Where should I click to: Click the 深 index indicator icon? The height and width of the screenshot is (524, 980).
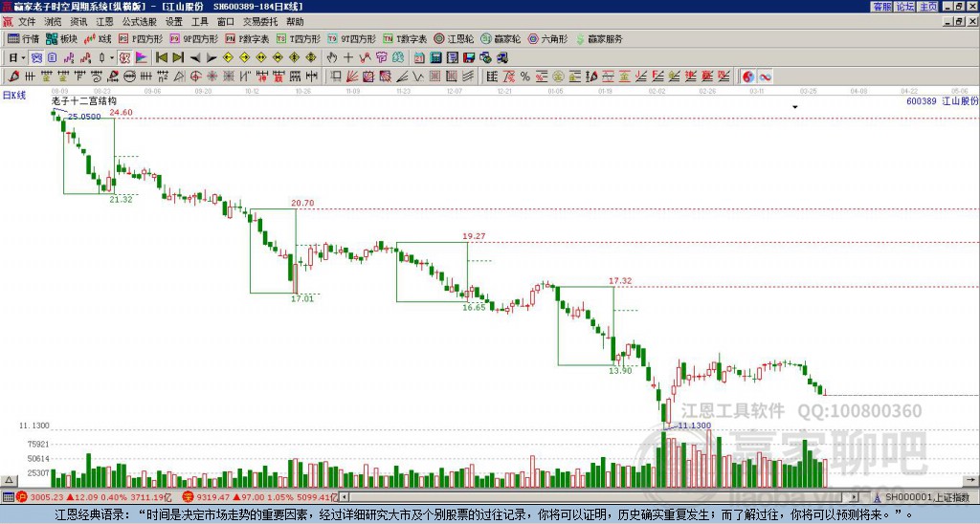[189, 497]
